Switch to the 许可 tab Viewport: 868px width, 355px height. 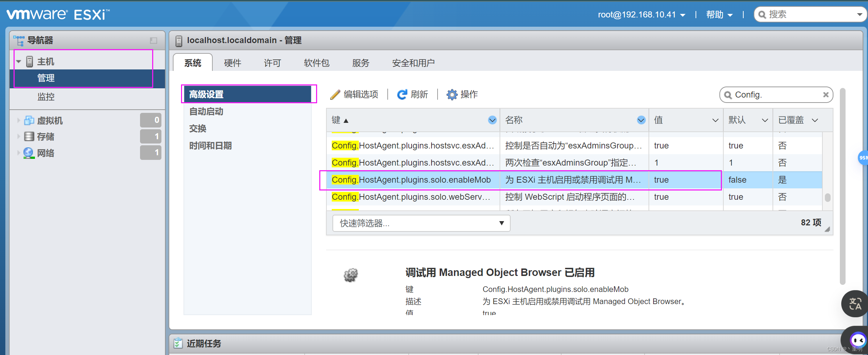click(x=273, y=63)
